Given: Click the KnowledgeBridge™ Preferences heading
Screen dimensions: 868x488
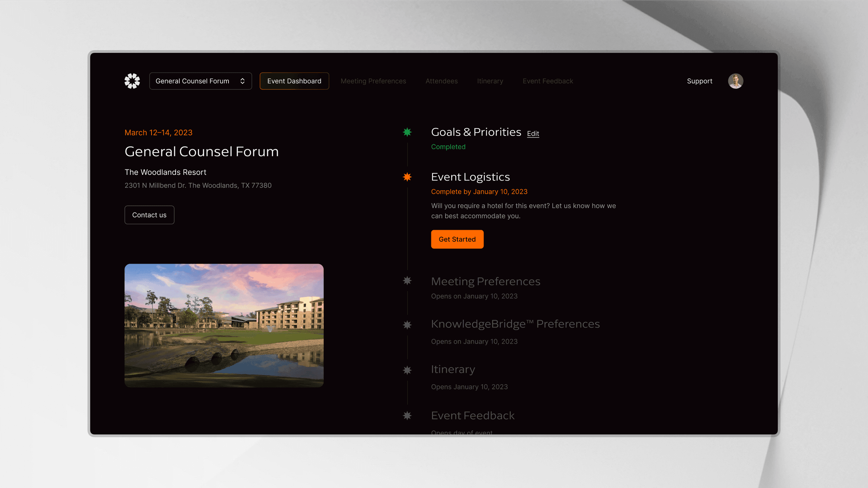Looking at the screenshot, I should pyautogui.click(x=515, y=324).
